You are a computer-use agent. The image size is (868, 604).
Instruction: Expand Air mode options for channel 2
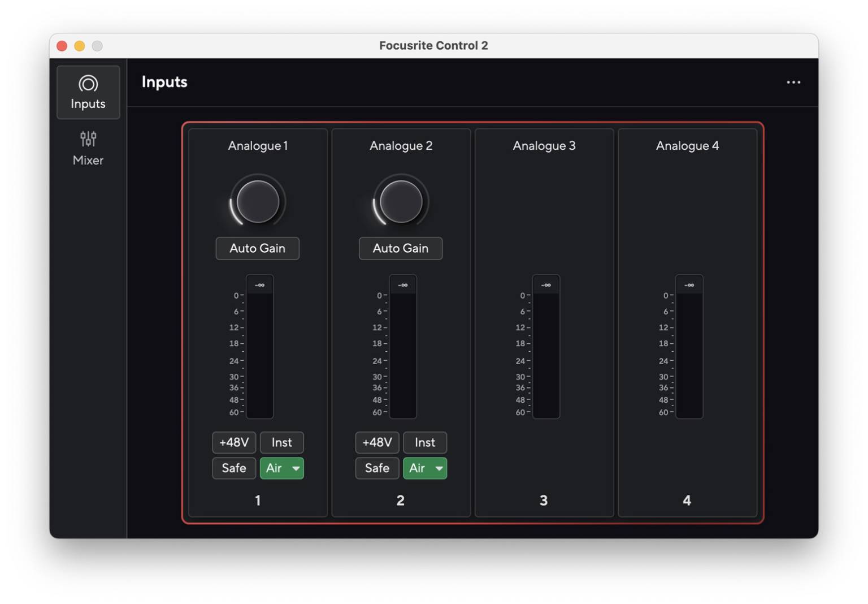(x=440, y=468)
